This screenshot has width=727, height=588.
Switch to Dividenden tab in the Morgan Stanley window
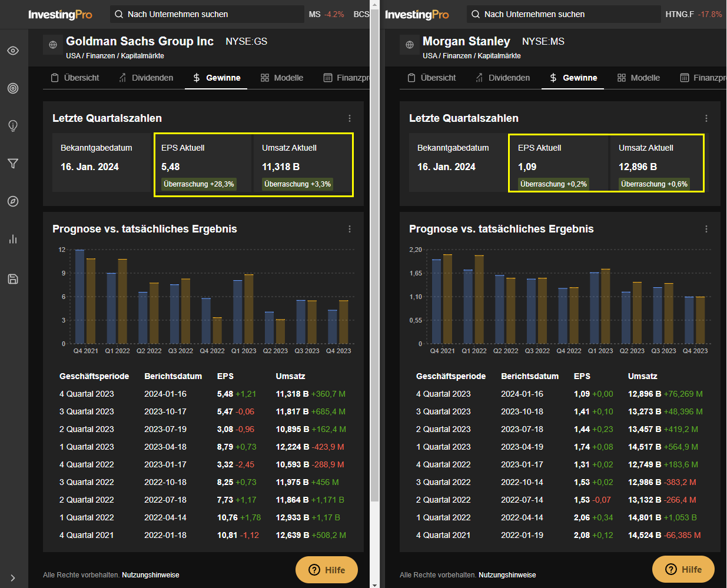(502, 78)
